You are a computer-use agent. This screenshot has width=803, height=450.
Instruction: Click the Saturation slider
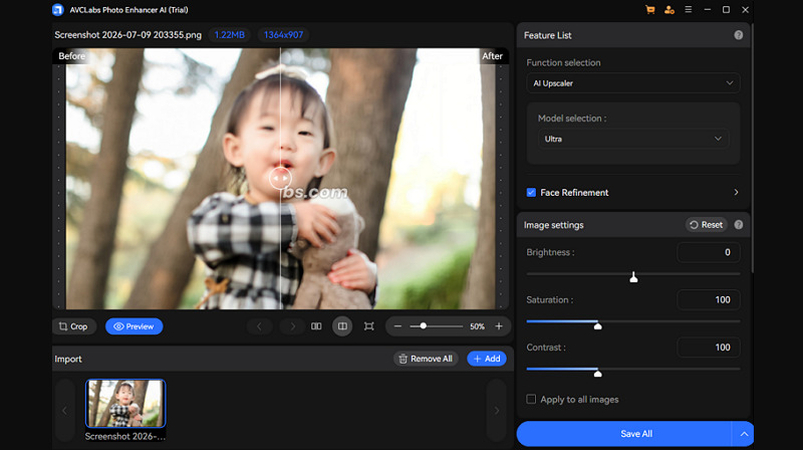click(633, 323)
